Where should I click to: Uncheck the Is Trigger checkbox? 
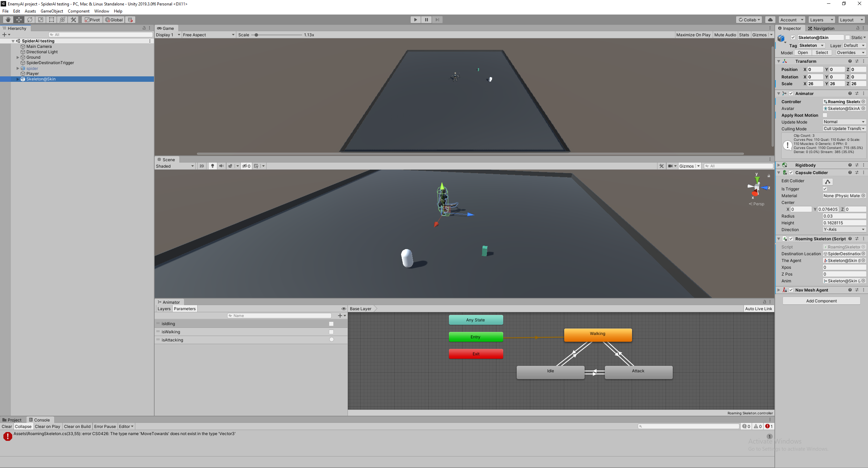(825, 189)
